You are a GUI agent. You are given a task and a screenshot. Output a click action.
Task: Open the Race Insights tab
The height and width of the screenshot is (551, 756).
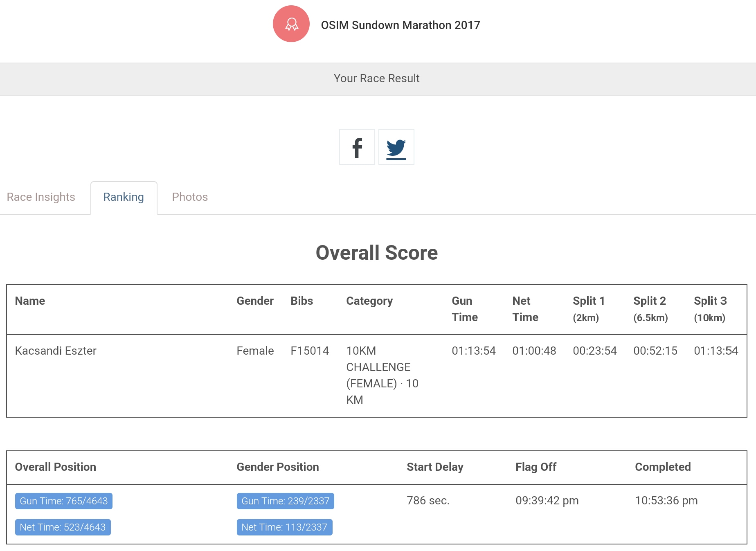41,197
